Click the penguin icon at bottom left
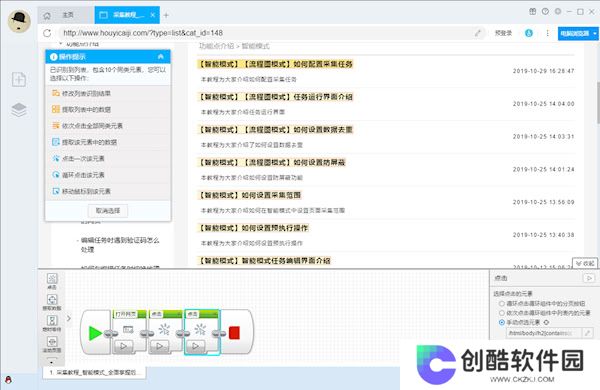Screen dimensions: 600x390 tap(8, 380)
